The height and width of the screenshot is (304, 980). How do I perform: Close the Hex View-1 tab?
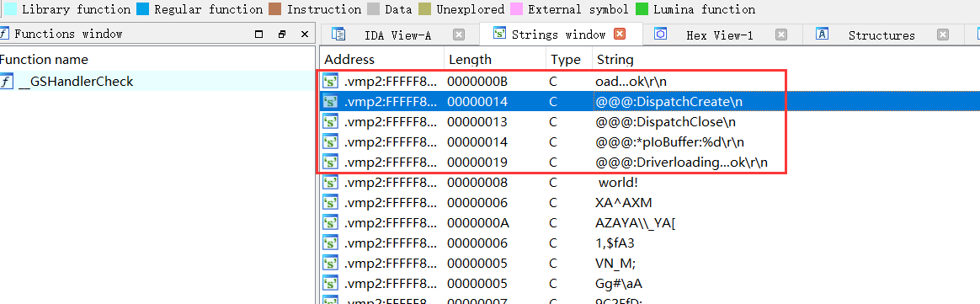point(780,35)
